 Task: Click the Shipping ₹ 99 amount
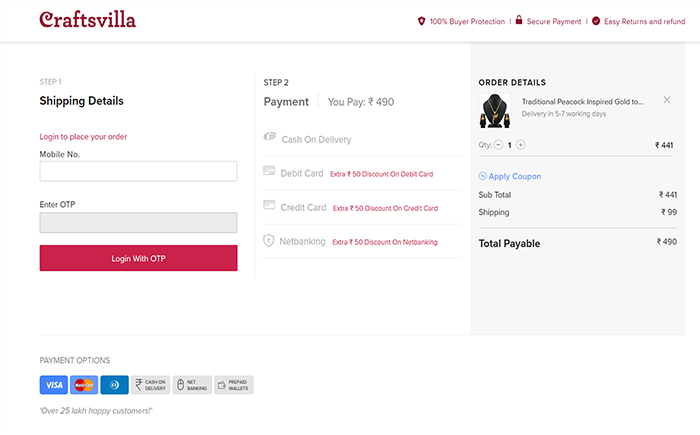(x=669, y=212)
